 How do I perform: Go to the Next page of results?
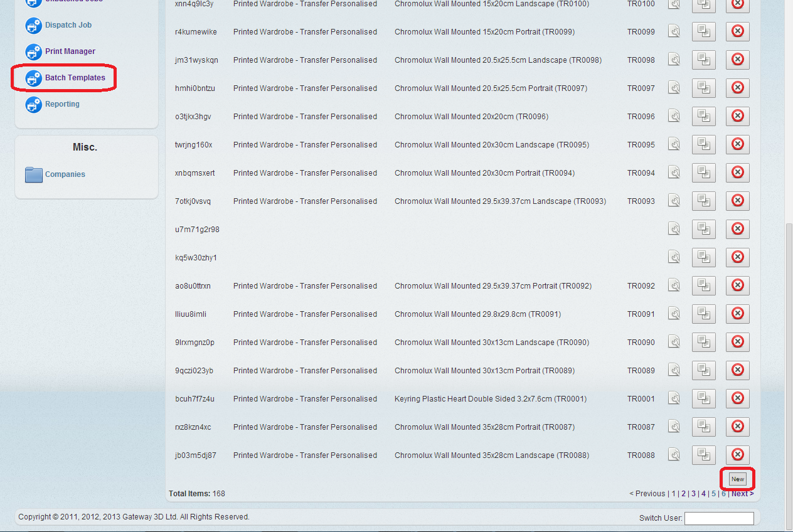(742, 494)
